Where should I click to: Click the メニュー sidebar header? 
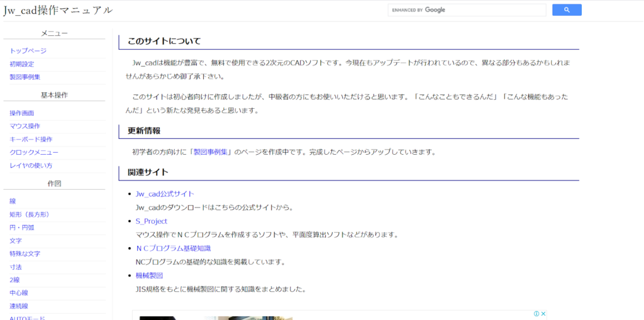pos(54,33)
